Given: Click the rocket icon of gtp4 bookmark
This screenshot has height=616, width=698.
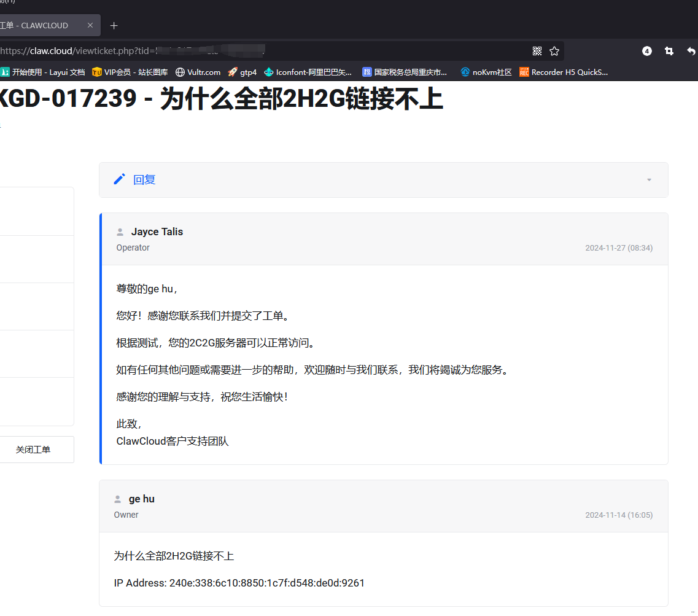Looking at the screenshot, I should tap(232, 72).
